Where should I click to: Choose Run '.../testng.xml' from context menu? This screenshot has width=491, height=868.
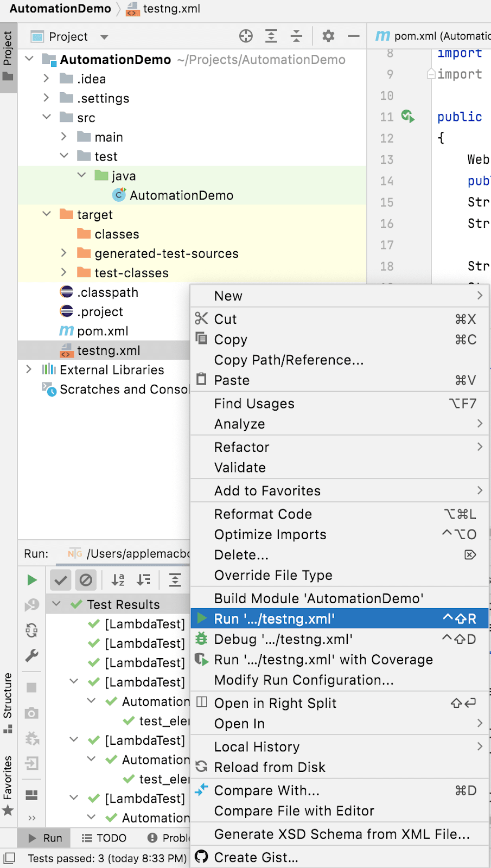[x=340, y=618]
